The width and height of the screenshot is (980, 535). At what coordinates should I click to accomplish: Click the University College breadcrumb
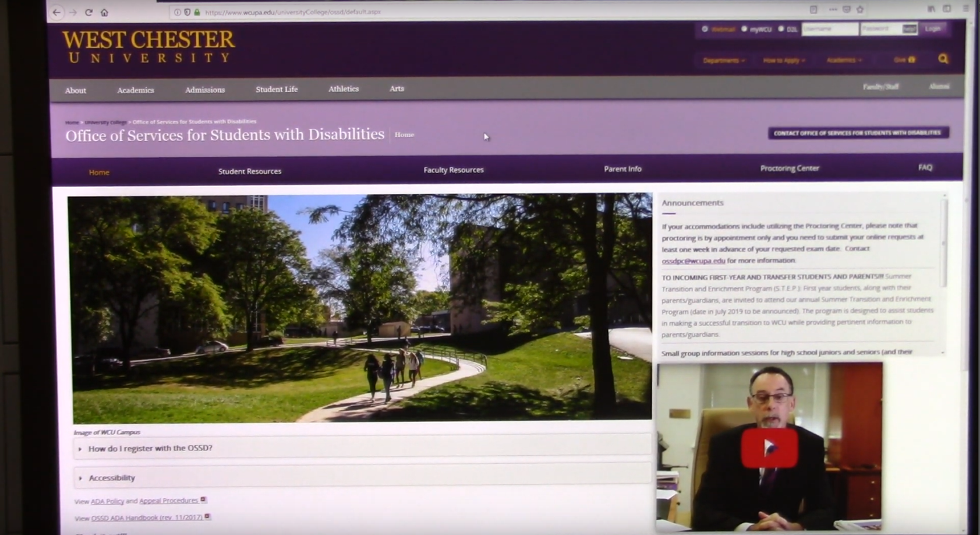click(105, 122)
